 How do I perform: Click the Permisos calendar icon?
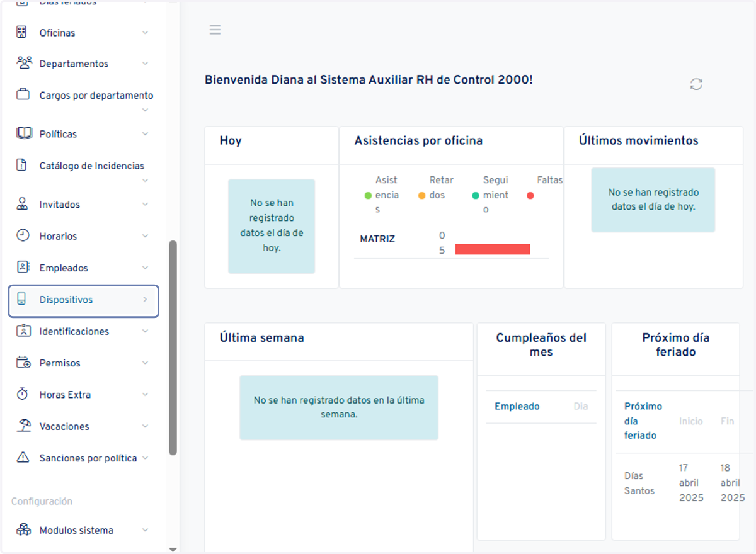pyautogui.click(x=23, y=363)
